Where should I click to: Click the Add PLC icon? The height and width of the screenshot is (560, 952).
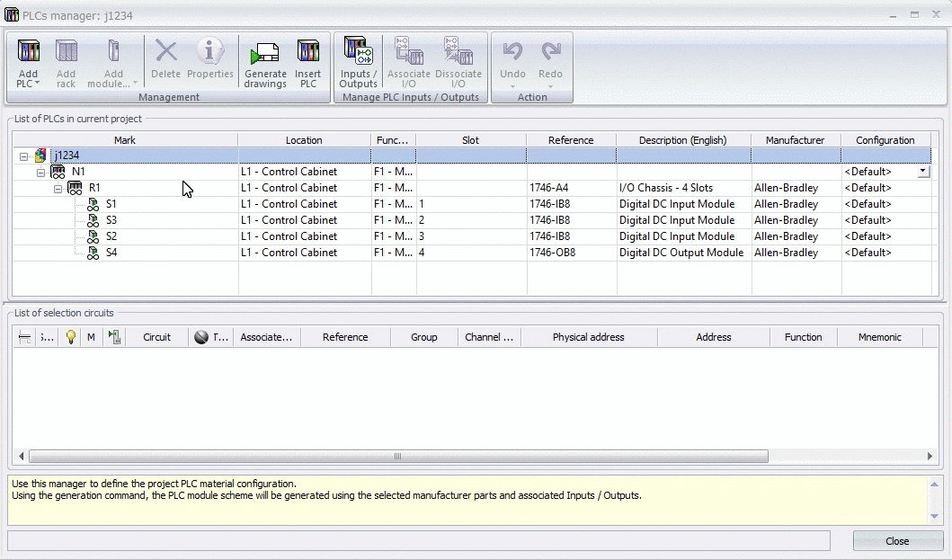coord(28,51)
